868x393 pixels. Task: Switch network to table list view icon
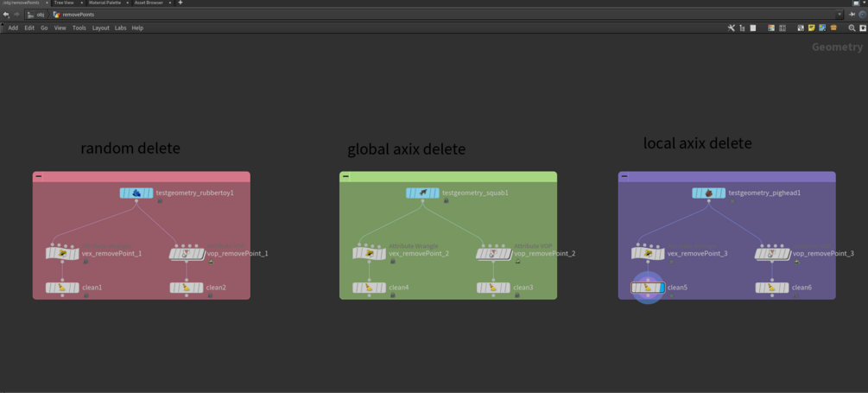pos(752,28)
